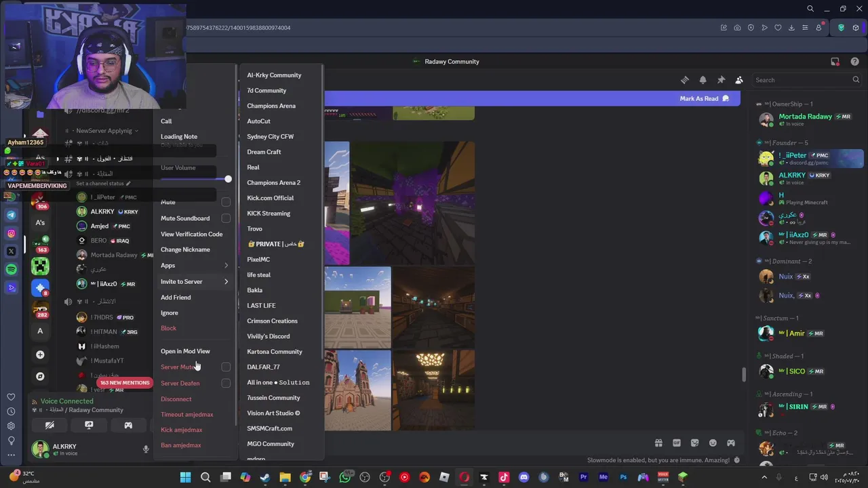Open the emoji picker
Image resolution: width=868 pixels, height=488 pixels.
coord(713,443)
